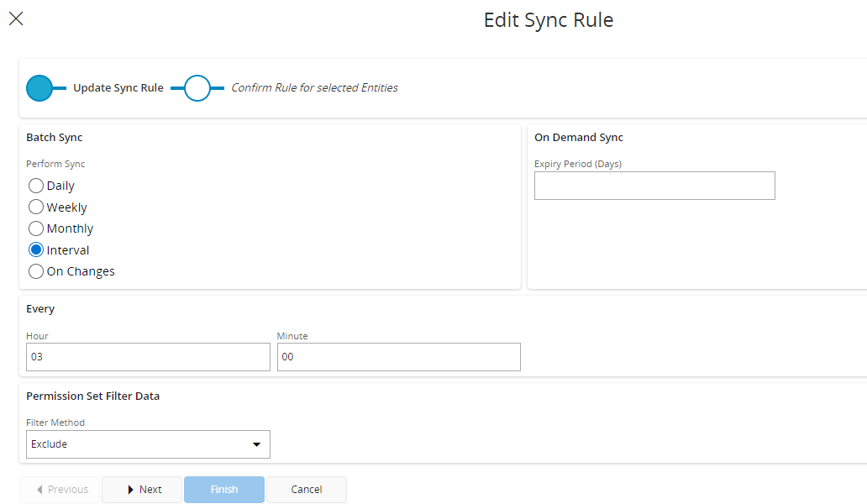Select the Daily sync radio button
867x504 pixels.
coord(36,186)
